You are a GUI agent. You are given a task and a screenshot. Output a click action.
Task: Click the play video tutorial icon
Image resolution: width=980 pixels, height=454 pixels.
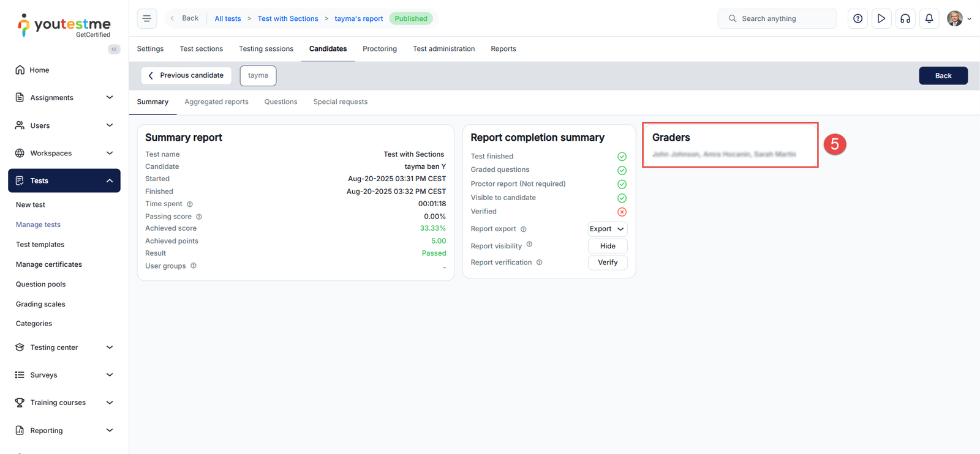pyautogui.click(x=881, y=18)
